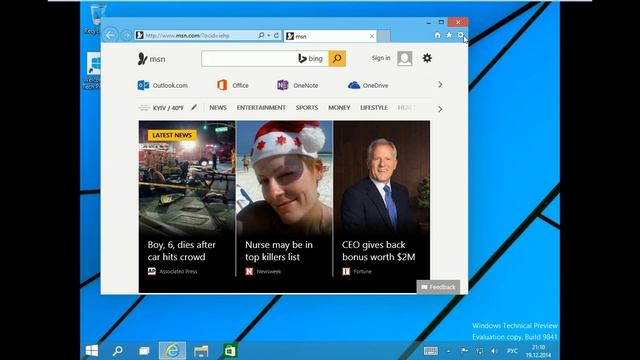640x360 pixels.
Task: Show more services with right chevron
Action: point(440,84)
